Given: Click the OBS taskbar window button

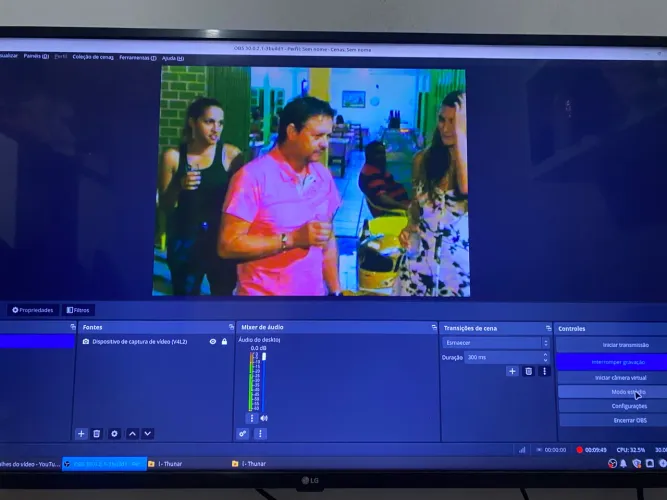Looking at the screenshot, I should (105, 464).
